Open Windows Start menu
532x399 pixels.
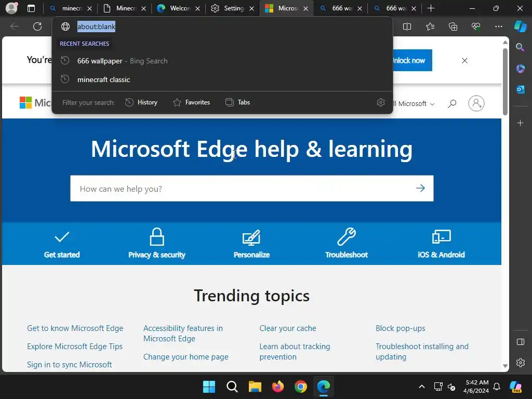(x=209, y=387)
